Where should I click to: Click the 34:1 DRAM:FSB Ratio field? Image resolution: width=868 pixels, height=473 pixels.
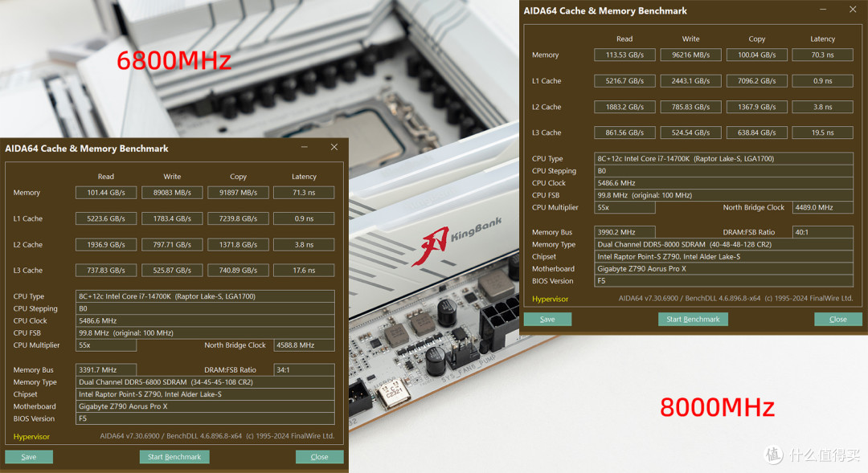304,370
